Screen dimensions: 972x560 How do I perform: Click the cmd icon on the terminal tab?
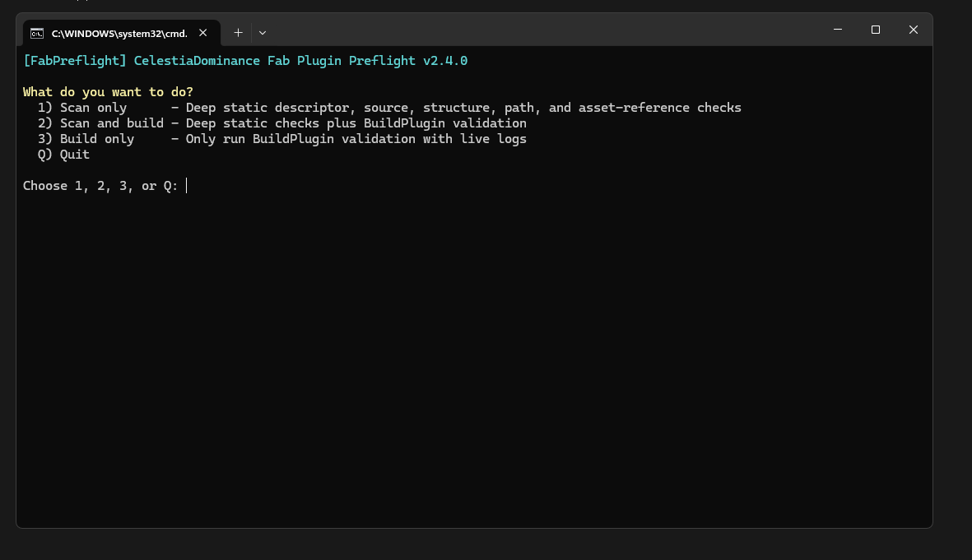(x=37, y=34)
